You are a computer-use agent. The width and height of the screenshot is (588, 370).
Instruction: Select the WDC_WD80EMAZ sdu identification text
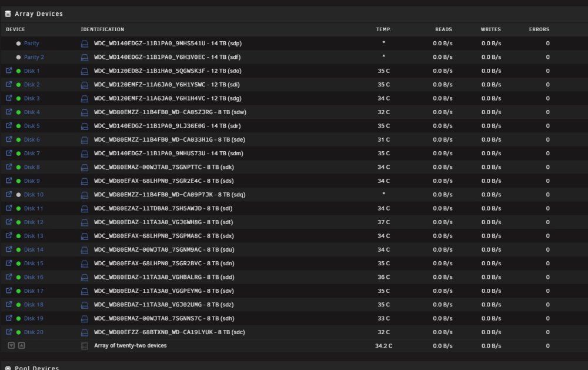[164, 249]
